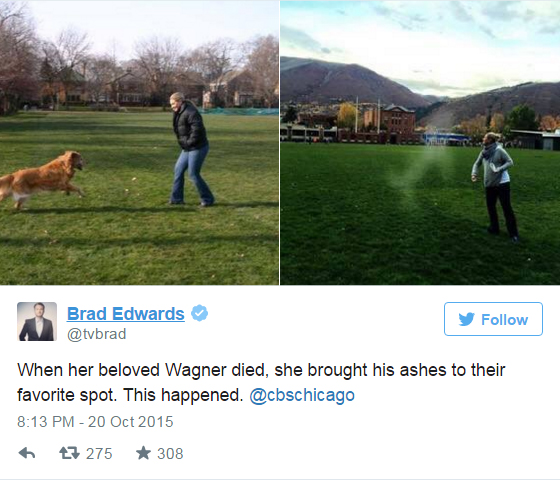Open Brad Edwards profile avatar
This screenshot has width=560, height=484.
[37, 321]
